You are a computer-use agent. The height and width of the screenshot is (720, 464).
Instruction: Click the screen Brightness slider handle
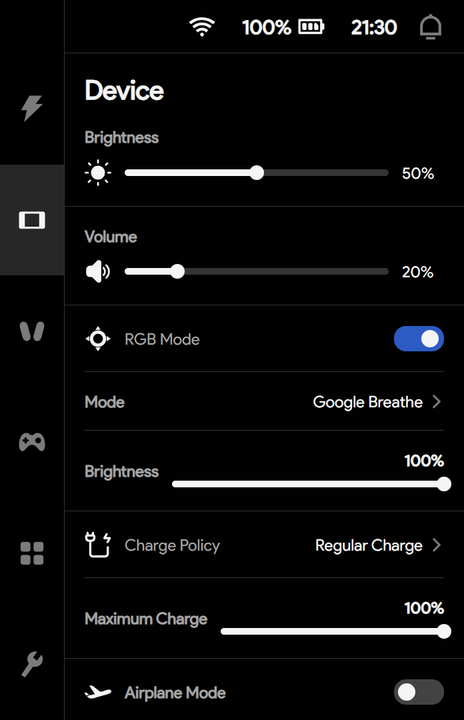coord(257,173)
